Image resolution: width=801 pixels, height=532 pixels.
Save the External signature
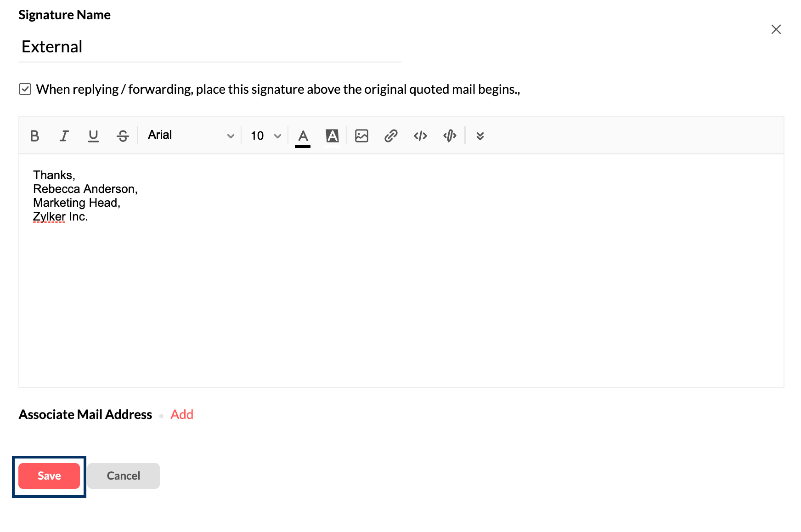(x=49, y=476)
